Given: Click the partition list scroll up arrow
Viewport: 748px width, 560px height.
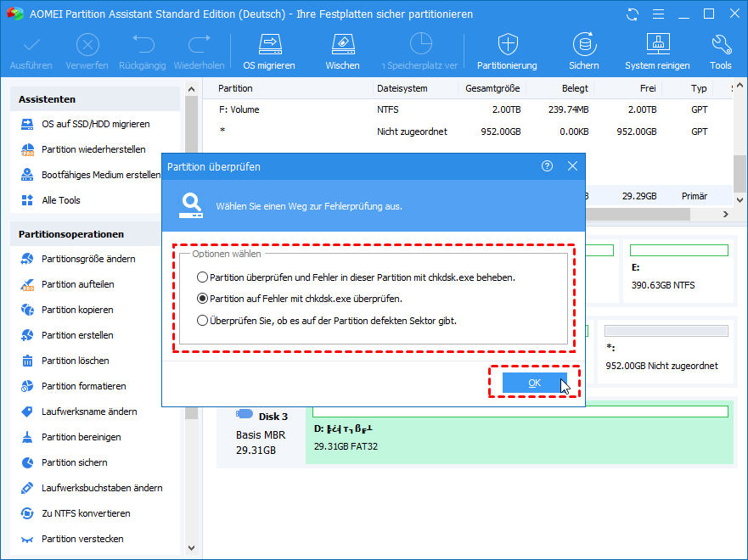Looking at the screenshot, I should coord(740,86).
